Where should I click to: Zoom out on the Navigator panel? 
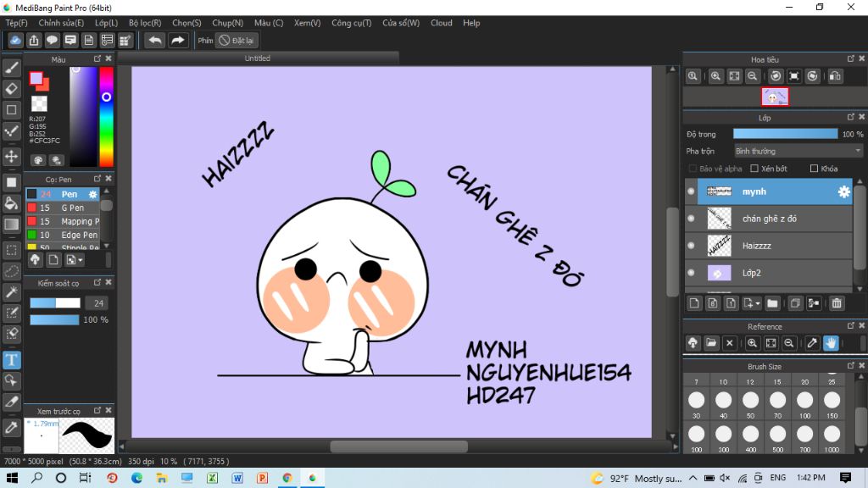(753, 76)
